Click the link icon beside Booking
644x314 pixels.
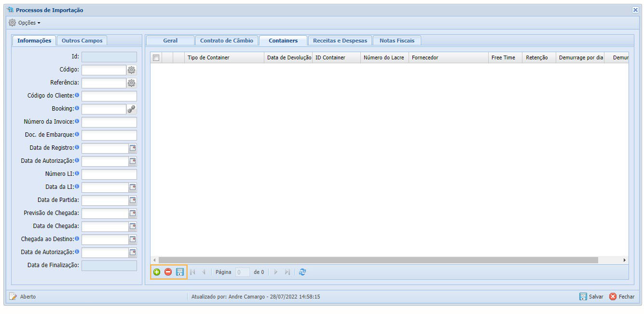[x=132, y=109]
